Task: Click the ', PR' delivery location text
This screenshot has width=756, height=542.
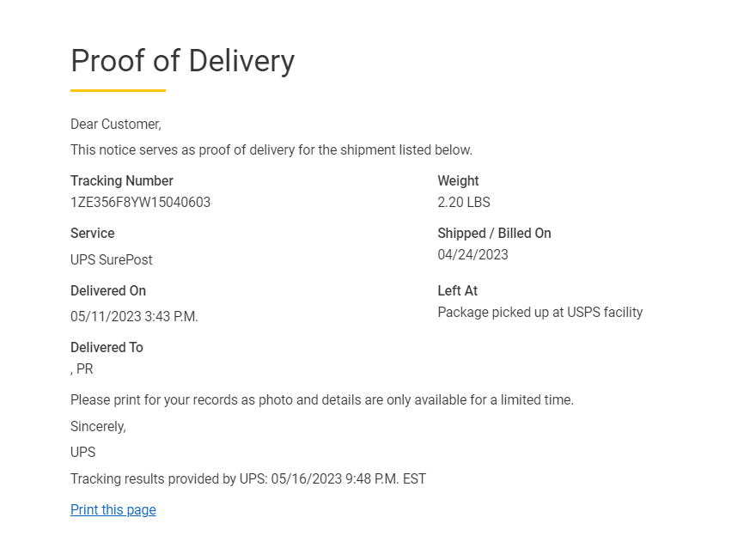Action: point(82,369)
